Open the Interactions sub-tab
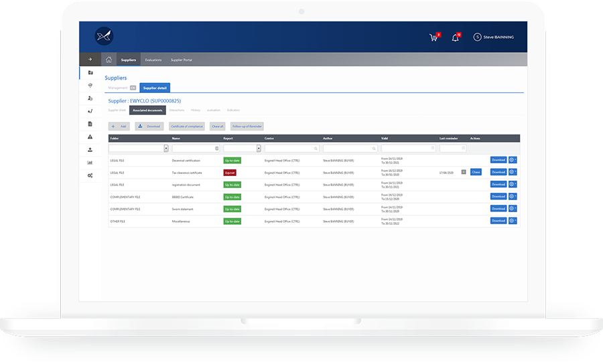This screenshot has width=603, height=364. point(177,110)
